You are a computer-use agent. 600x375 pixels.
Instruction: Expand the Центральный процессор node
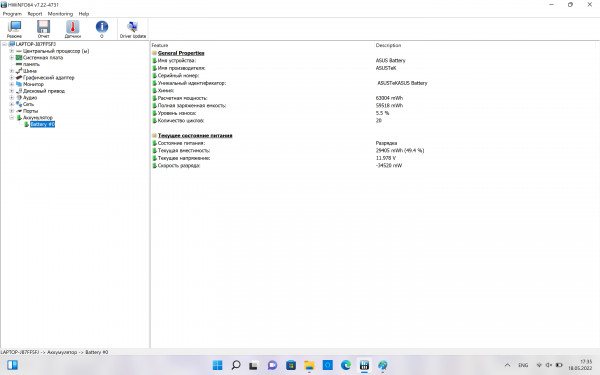(11, 51)
